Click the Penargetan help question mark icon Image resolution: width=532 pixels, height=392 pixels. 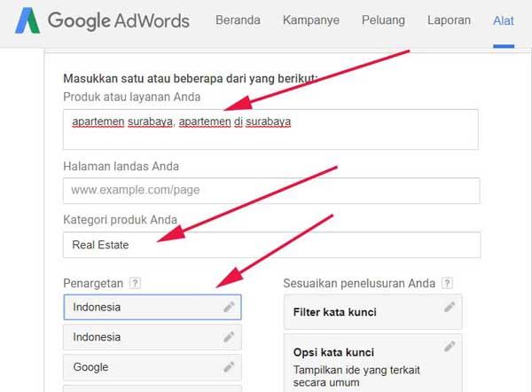[135, 283]
